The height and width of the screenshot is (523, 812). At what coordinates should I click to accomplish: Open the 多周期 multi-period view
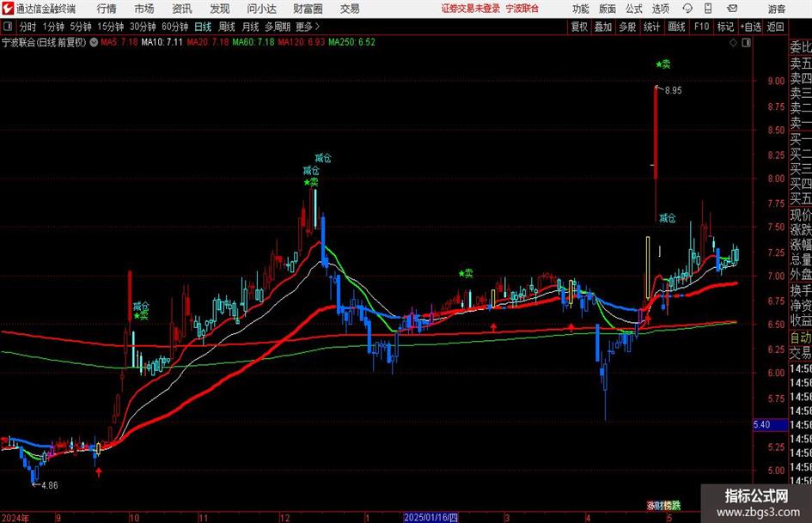click(x=278, y=27)
